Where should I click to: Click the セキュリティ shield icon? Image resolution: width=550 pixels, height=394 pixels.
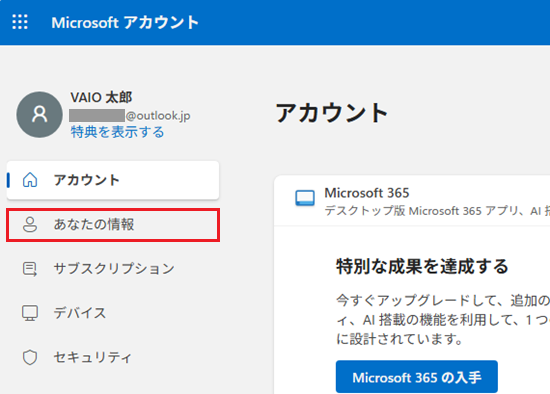[30, 358]
